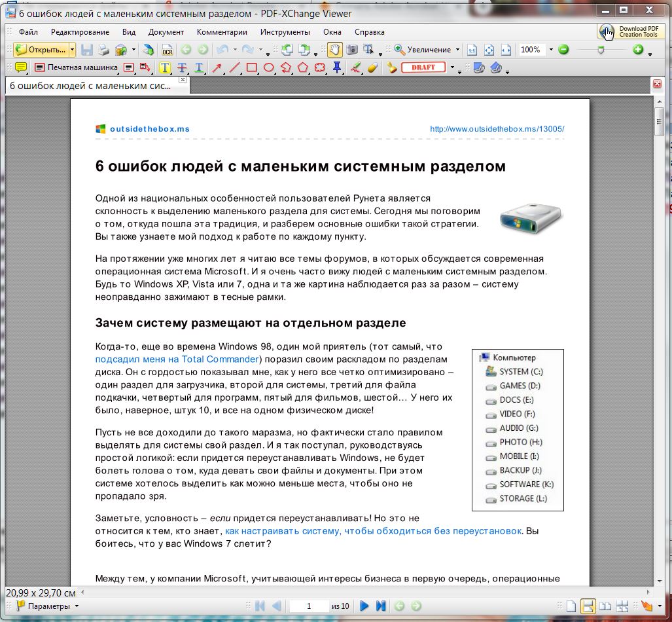Select the Line drawing tool

click(234, 67)
